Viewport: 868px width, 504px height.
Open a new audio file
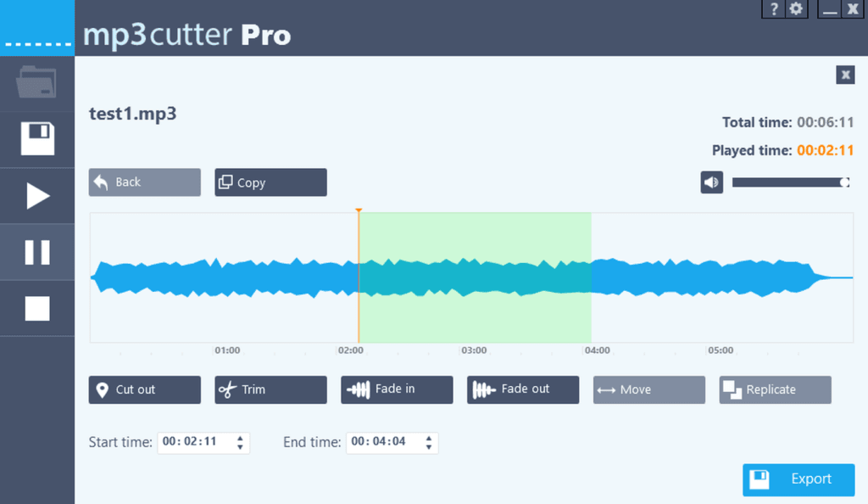pyautogui.click(x=37, y=83)
